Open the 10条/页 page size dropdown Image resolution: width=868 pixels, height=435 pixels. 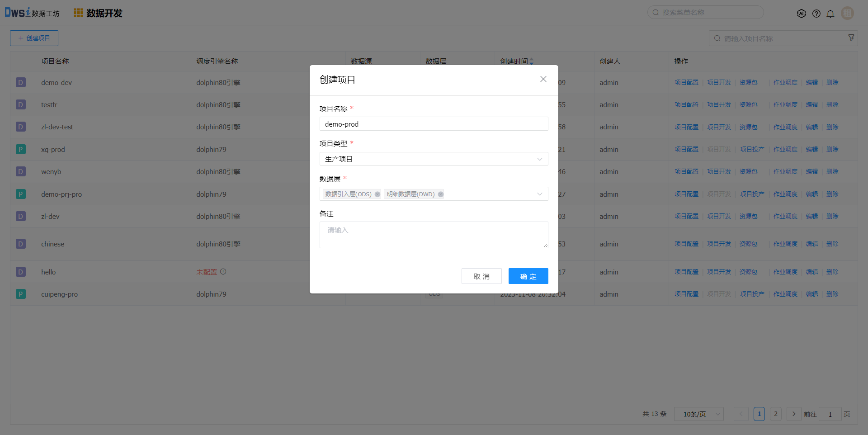tap(698, 414)
